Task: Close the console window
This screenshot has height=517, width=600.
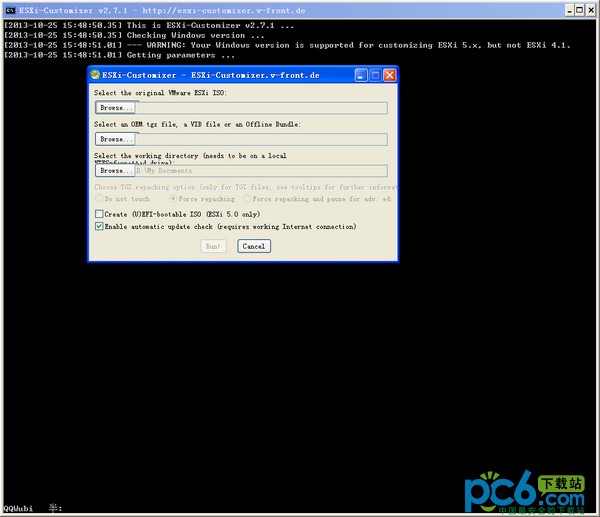Action: 590,10
